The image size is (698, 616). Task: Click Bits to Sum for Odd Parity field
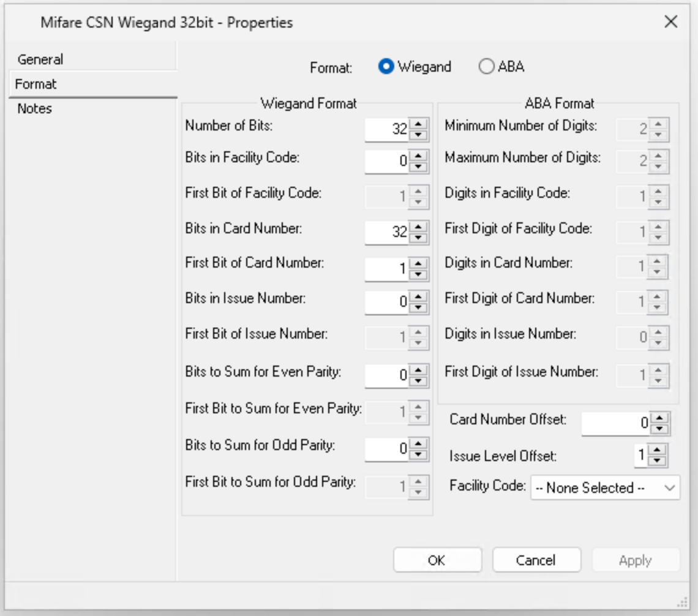[387, 449]
